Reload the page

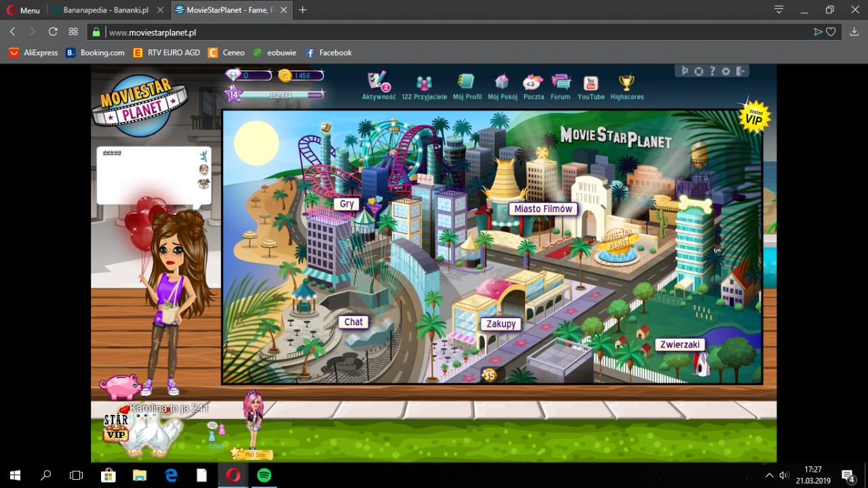[52, 32]
